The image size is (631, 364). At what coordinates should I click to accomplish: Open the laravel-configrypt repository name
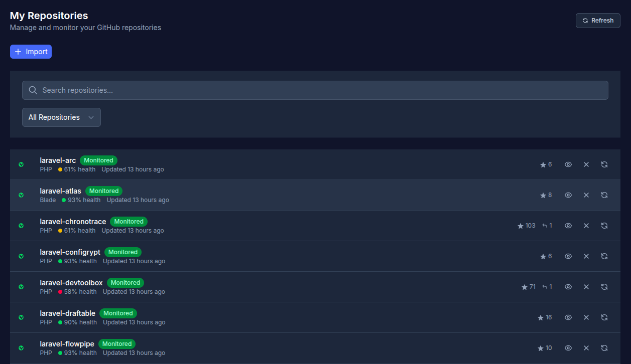[70, 252]
